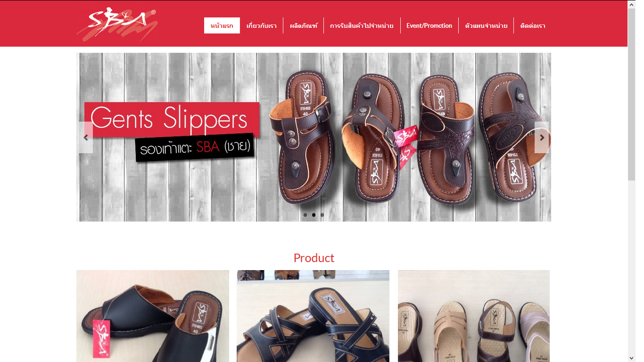Click the page scrollbar thumb

pyautogui.click(x=632, y=94)
